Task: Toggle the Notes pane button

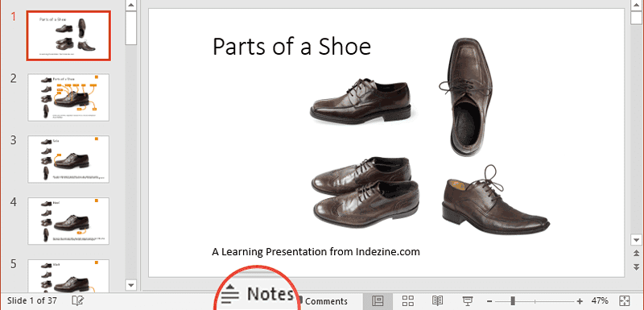Action: pyautogui.click(x=258, y=294)
